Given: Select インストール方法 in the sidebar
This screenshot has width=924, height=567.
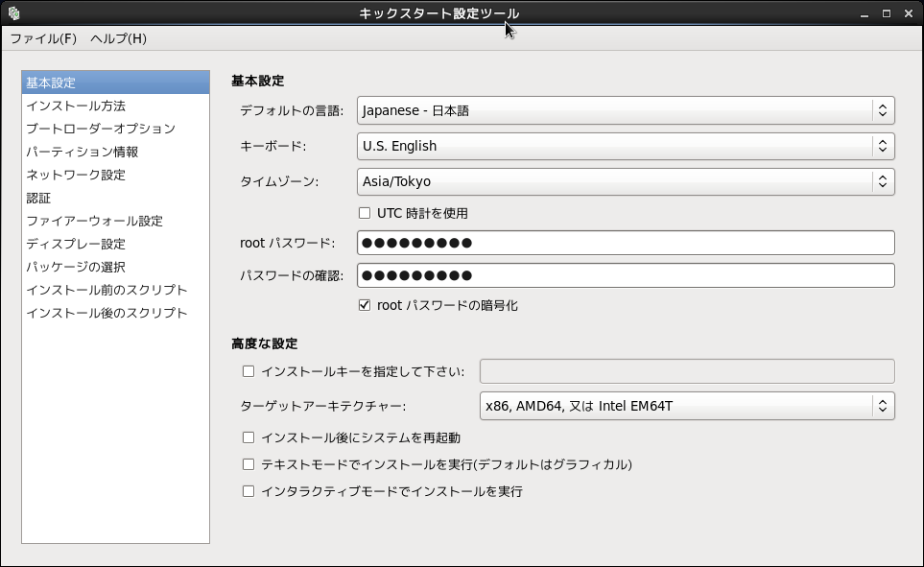Looking at the screenshot, I should point(76,106).
